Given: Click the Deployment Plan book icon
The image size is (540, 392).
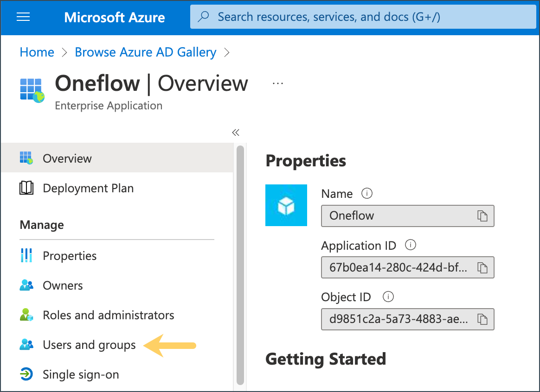Looking at the screenshot, I should click(26, 188).
